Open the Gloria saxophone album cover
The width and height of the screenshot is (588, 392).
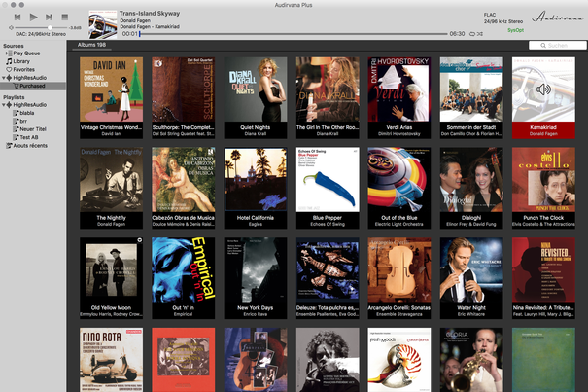click(471, 360)
